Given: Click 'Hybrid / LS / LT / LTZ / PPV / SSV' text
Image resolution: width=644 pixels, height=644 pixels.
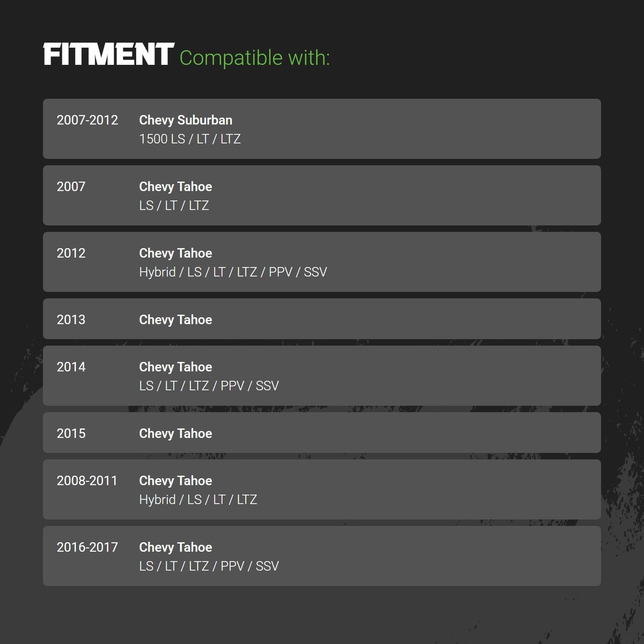Looking at the screenshot, I should [233, 272].
